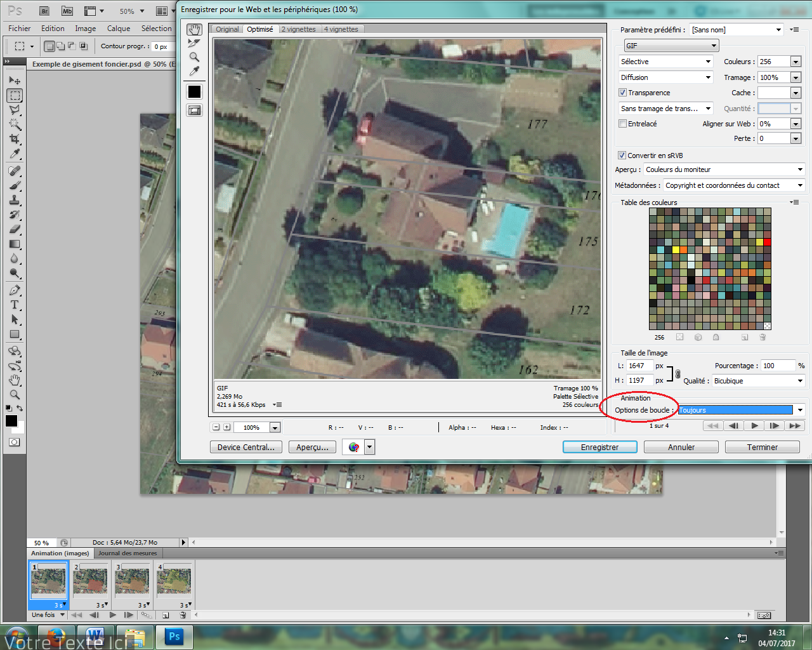This screenshot has width=812, height=650.
Task: Click the image width L field
Action: 639,366
